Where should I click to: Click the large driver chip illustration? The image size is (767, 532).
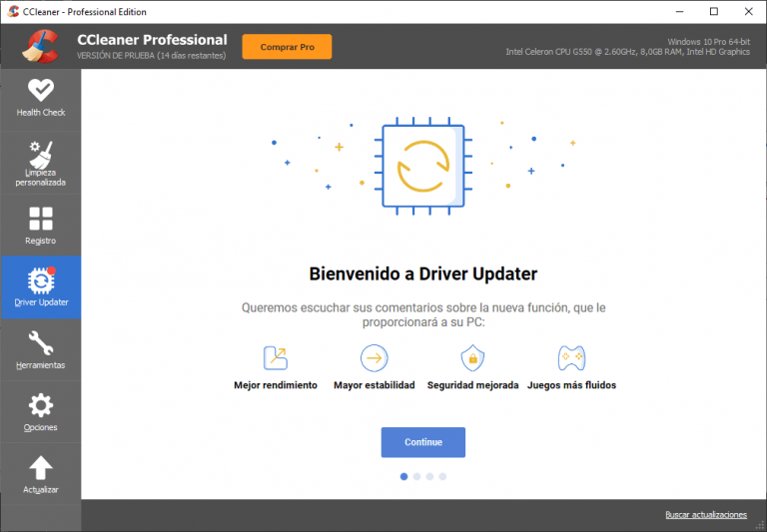point(423,166)
